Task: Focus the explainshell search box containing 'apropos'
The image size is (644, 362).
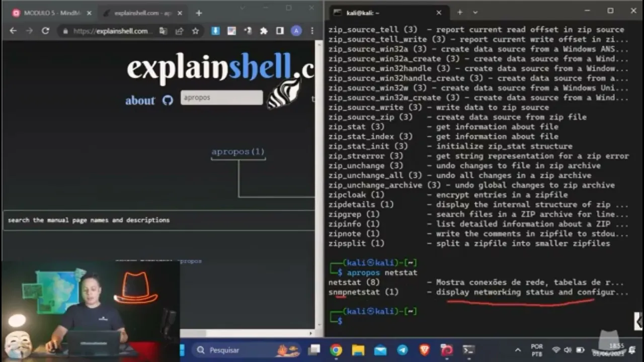Action: coord(221,98)
